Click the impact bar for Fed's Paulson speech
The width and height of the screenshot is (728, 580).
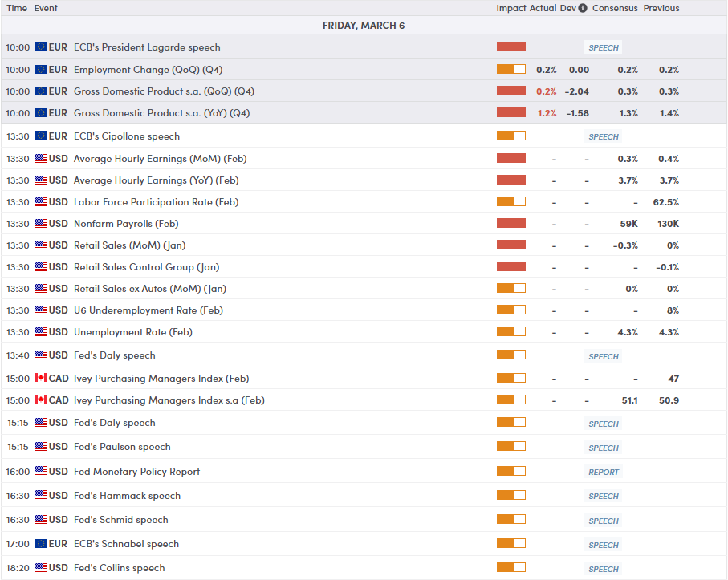[x=511, y=446]
